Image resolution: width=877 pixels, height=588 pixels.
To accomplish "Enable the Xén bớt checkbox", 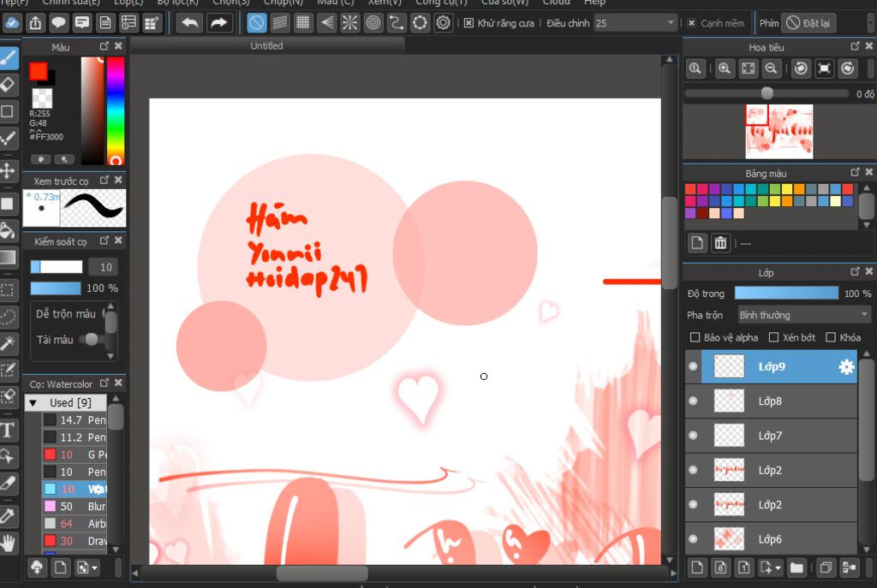I will tap(773, 337).
